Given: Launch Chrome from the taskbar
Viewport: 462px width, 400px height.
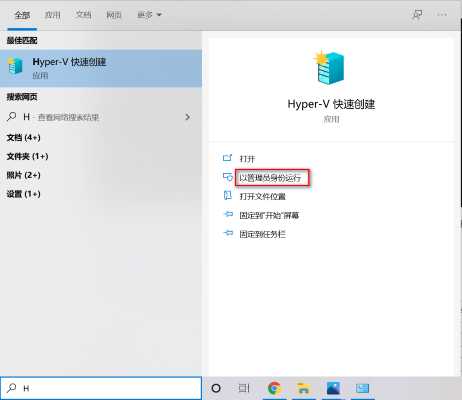Looking at the screenshot, I should (x=274, y=388).
